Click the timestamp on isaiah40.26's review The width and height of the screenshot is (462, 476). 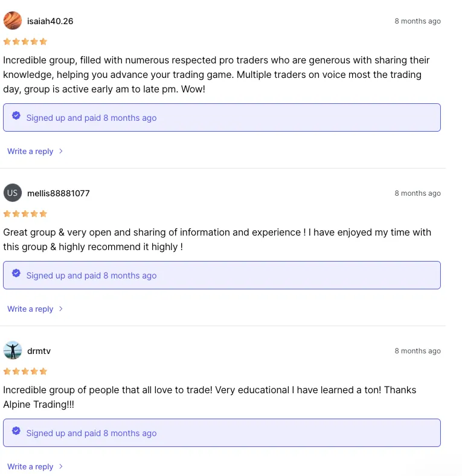417,21
